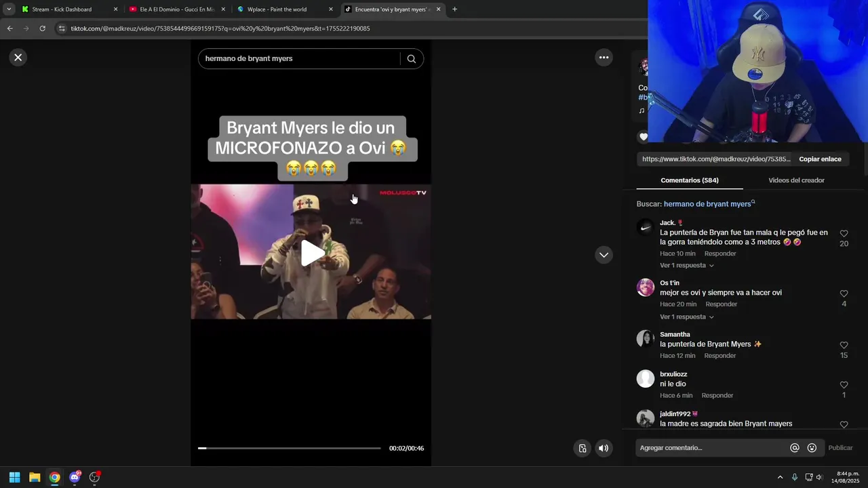Open File Explorer from taskbar

35,477
